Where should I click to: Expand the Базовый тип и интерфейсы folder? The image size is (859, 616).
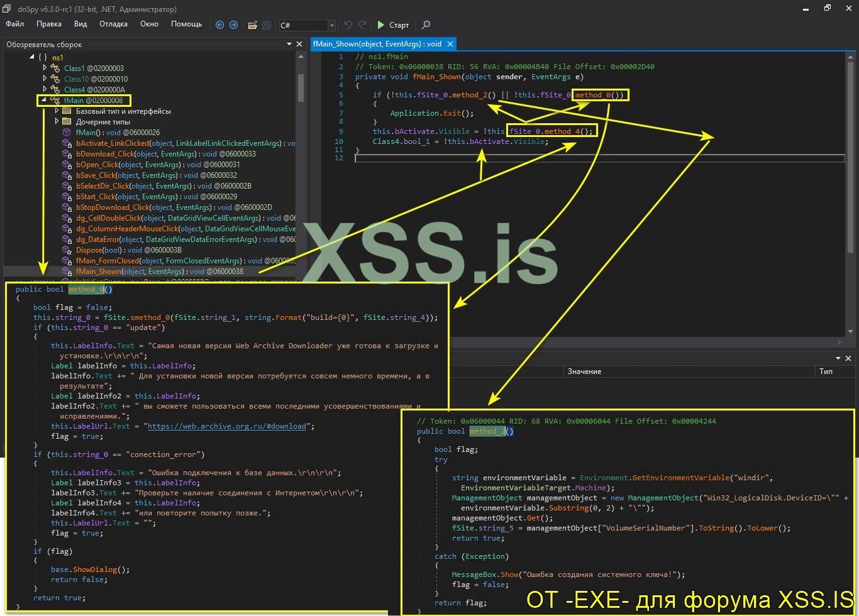point(57,111)
